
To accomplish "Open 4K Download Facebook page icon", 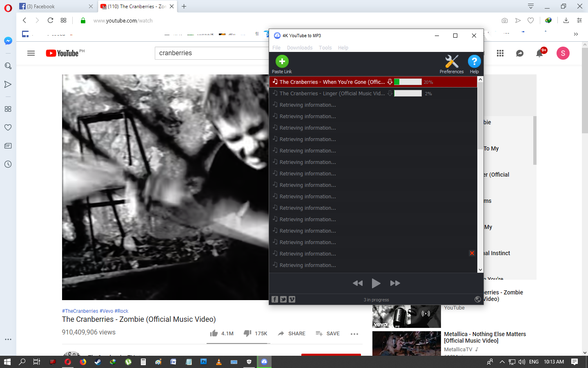I will coord(275,299).
